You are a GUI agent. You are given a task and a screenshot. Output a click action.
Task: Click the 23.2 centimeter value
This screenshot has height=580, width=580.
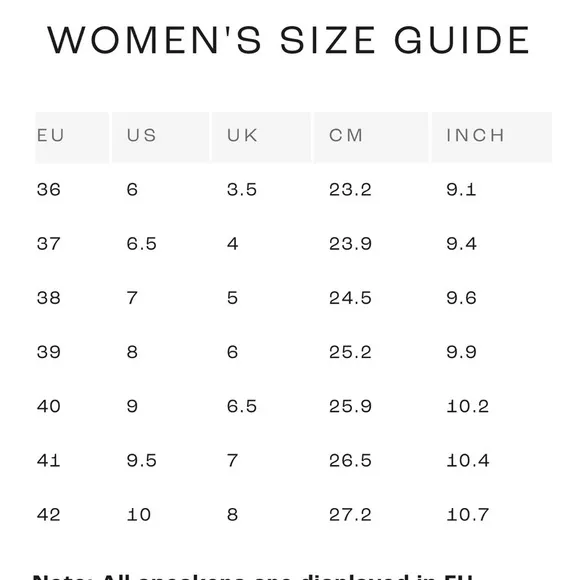350,190
